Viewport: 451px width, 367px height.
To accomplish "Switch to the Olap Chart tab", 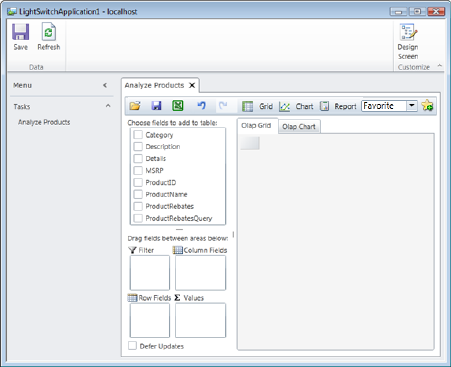I will click(299, 127).
